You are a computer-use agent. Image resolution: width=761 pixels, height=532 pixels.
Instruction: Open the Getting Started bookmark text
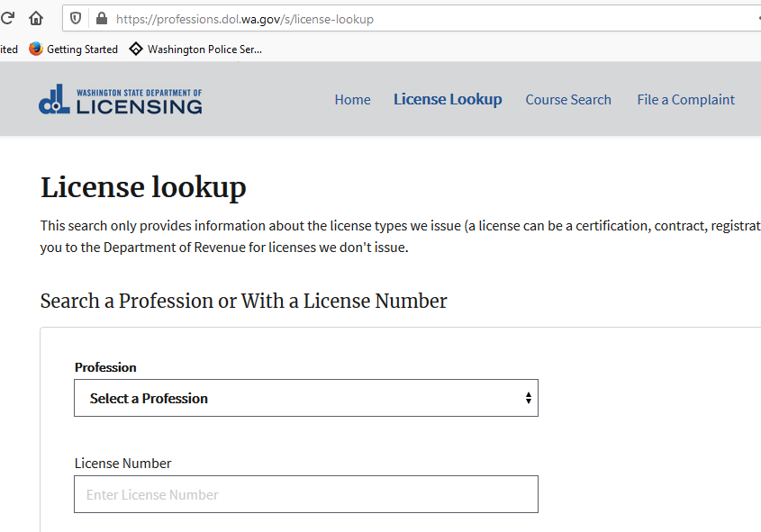(82, 50)
